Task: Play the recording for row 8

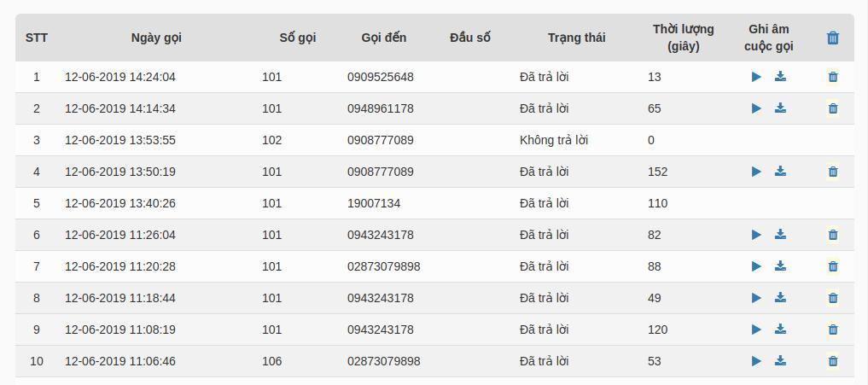Action: [x=756, y=298]
